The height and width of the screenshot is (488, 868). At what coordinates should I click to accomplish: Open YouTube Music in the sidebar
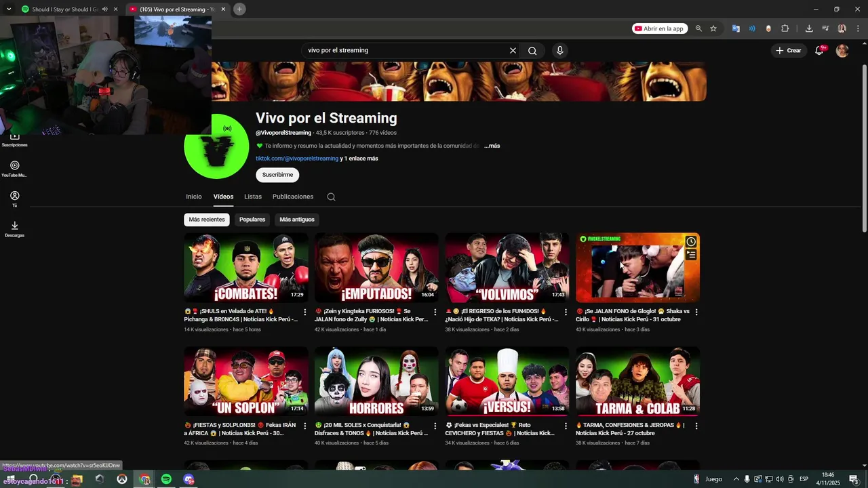point(14,169)
